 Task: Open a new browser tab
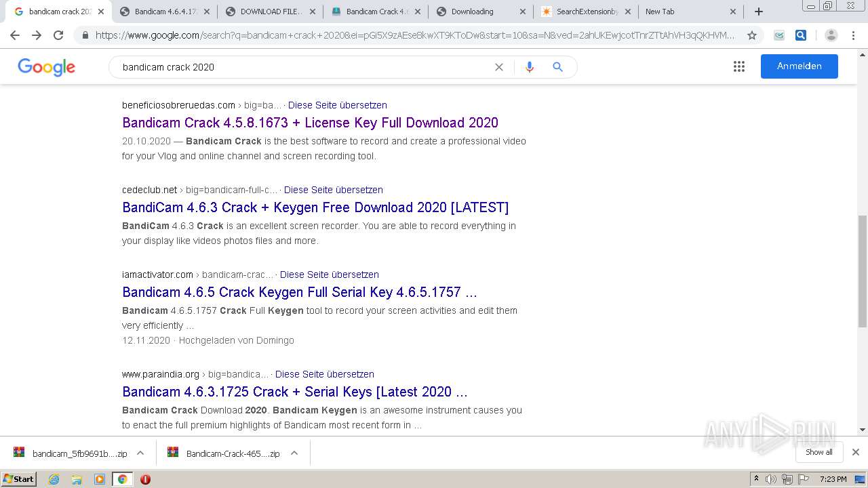pyautogui.click(x=759, y=12)
